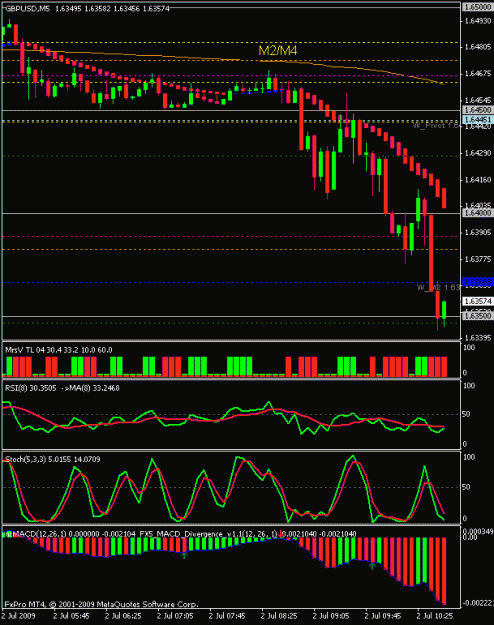The height and width of the screenshot is (625, 494).
Task: Click the green divergence arrow near 07:05
Action: [x=184, y=555]
